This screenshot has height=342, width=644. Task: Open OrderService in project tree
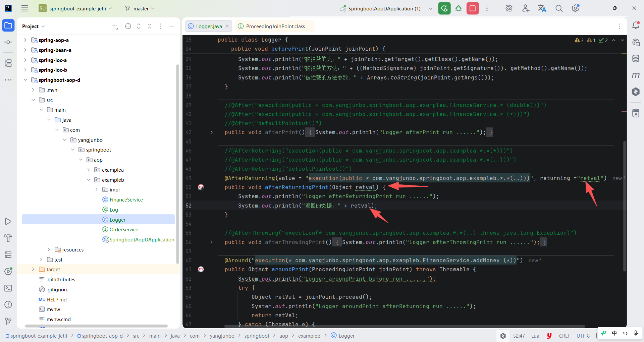(x=124, y=229)
